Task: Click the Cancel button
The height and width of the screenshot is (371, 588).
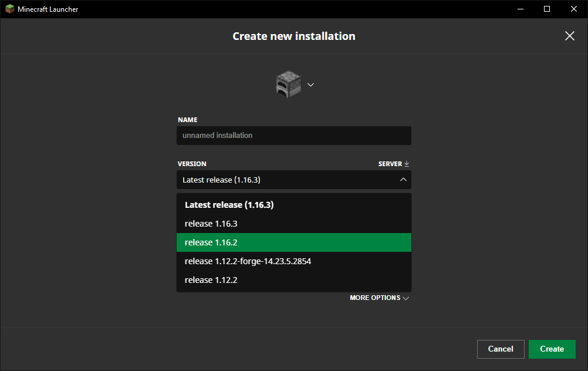Action: pyautogui.click(x=501, y=349)
